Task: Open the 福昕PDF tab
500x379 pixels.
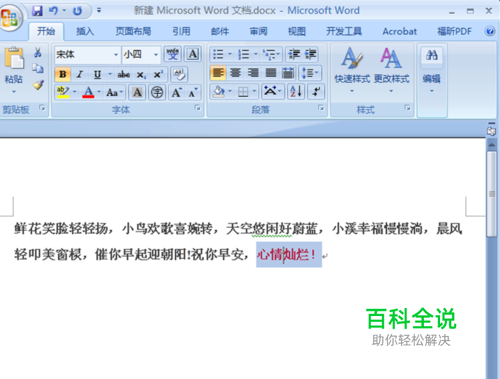Action: click(x=454, y=31)
